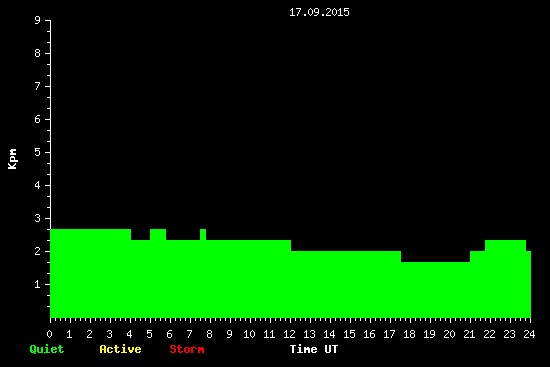Click the 3 label on Kp axis
The height and width of the screenshot is (367, 550).
[x=38, y=218]
